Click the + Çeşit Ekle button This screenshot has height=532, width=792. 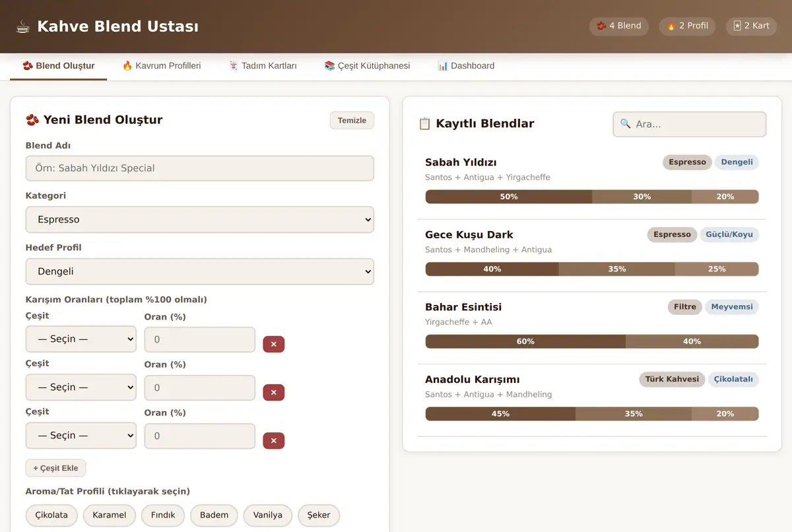click(x=55, y=468)
